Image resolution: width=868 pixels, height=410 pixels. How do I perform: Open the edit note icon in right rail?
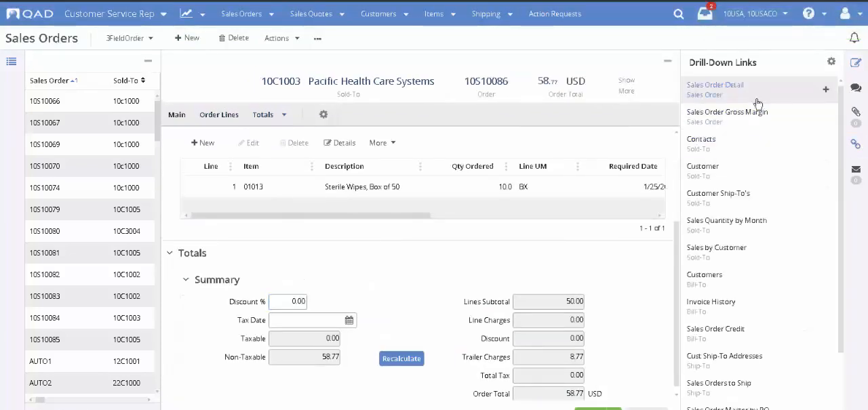pyautogui.click(x=856, y=62)
